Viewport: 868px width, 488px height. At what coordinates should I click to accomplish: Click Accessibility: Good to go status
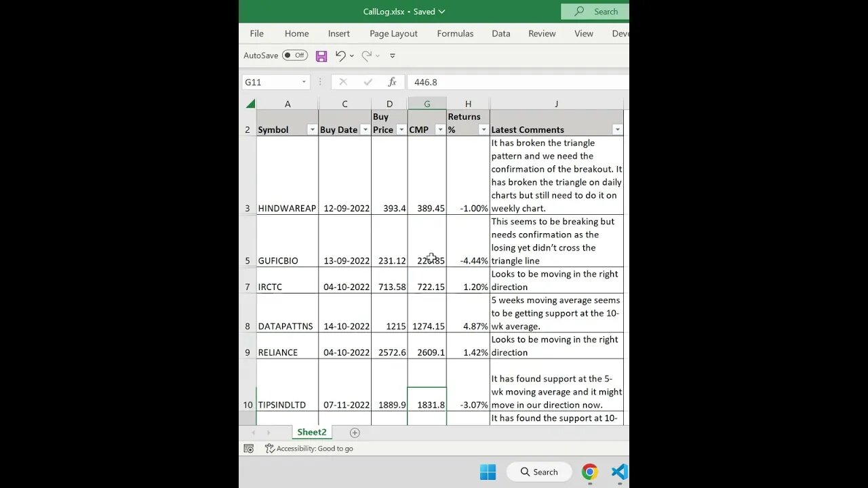[x=309, y=449]
